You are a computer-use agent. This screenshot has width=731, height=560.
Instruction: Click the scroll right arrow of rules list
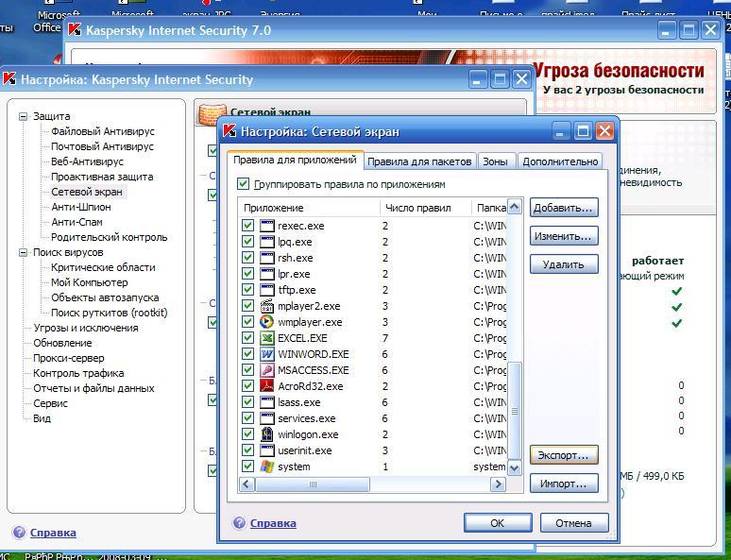(x=498, y=484)
